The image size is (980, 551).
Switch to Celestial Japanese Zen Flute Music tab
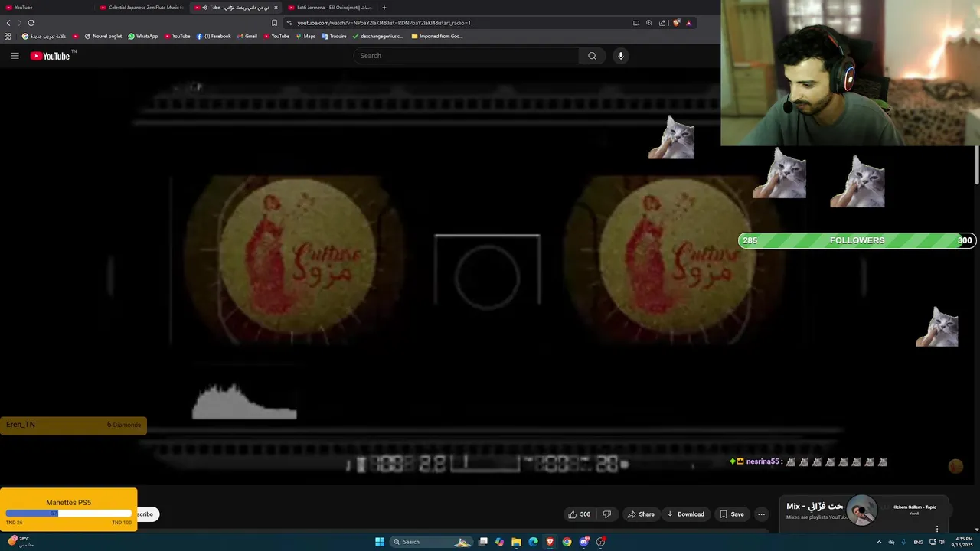pos(141,8)
